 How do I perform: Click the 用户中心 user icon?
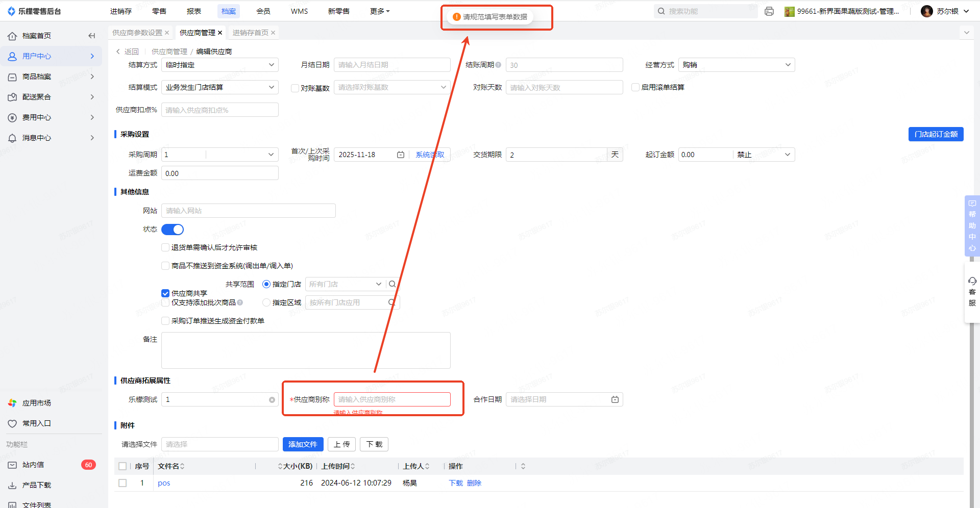pos(12,56)
